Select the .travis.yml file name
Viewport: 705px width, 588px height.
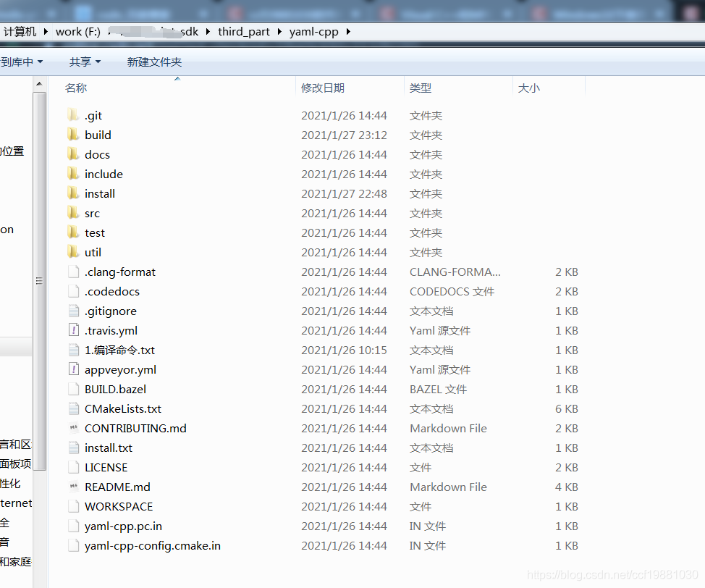tap(111, 330)
